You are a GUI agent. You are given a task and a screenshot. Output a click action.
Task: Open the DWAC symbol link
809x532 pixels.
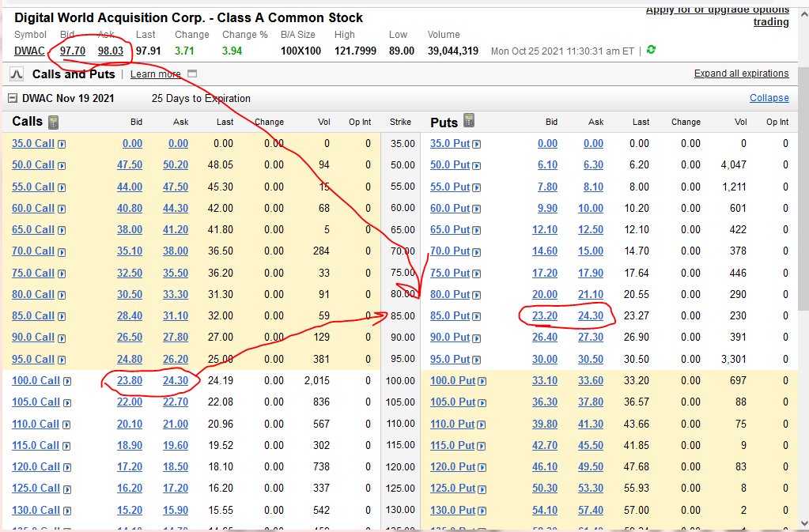[x=29, y=51]
